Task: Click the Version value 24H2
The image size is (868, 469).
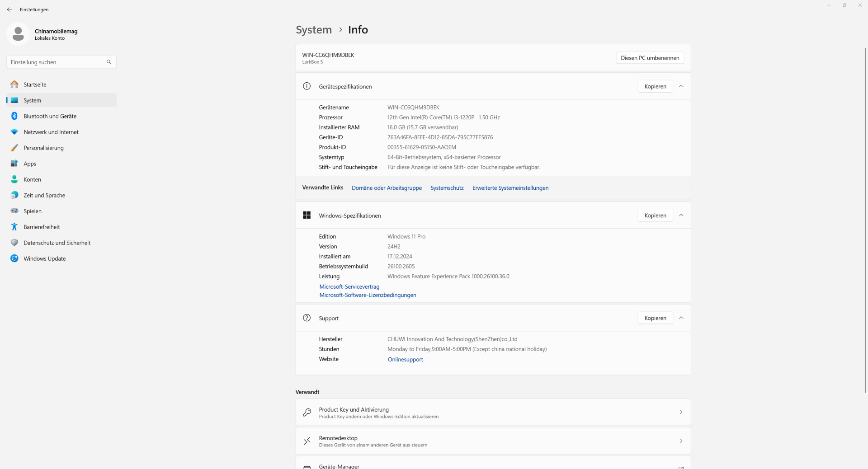Action: pyautogui.click(x=394, y=247)
